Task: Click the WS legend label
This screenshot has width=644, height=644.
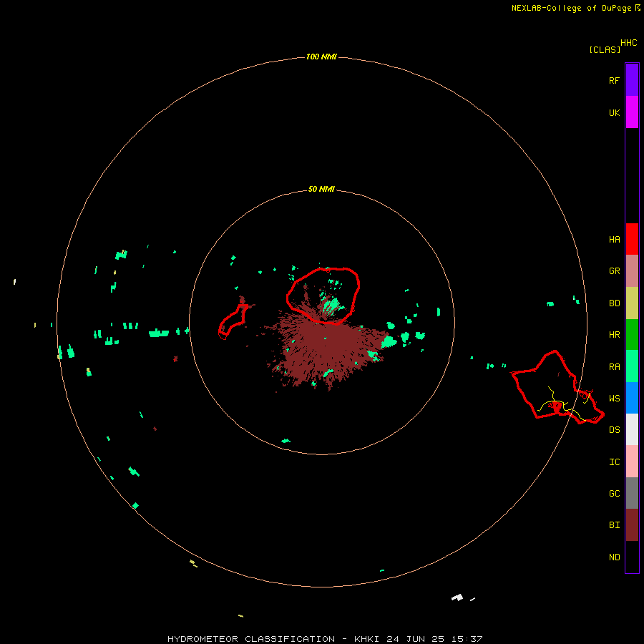Action: (x=614, y=398)
